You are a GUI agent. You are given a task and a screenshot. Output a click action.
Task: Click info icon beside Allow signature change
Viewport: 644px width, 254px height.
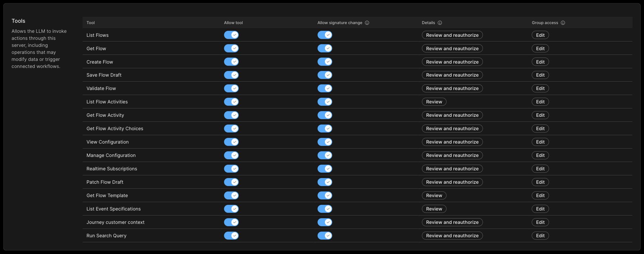(x=367, y=23)
